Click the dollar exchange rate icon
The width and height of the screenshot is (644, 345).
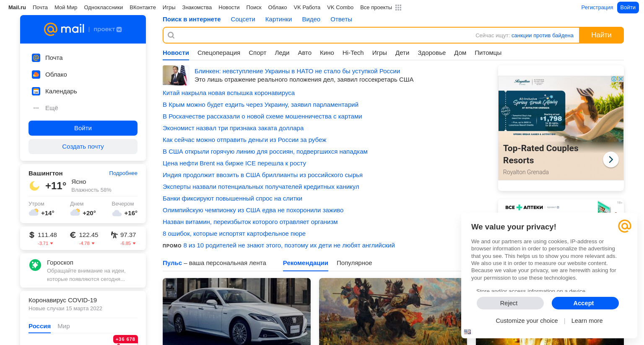tap(32, 235)
